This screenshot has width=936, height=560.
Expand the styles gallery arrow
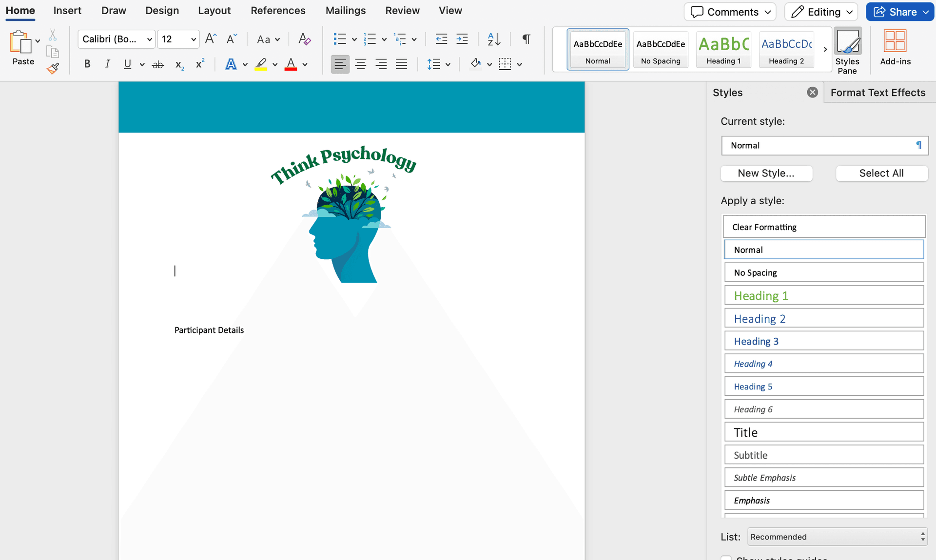825,49
